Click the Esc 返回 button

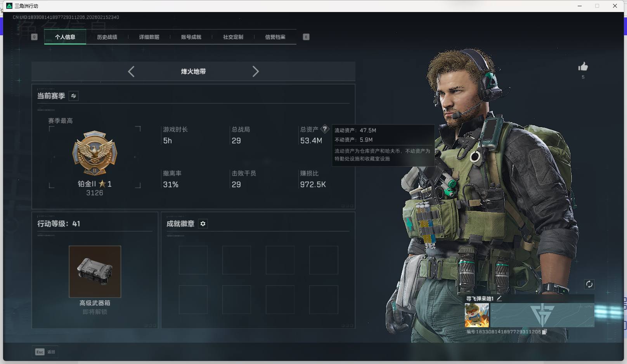(x=45, y=352)
